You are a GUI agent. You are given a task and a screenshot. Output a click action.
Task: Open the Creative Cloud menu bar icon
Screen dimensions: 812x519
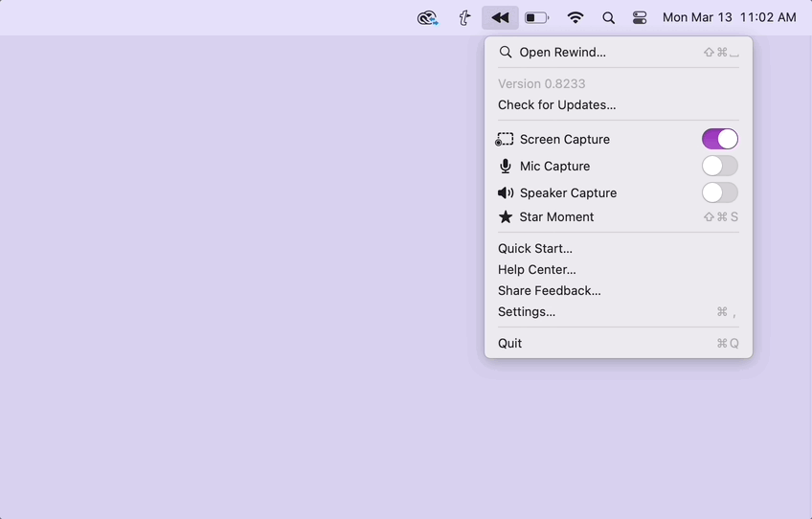[428, 18]
